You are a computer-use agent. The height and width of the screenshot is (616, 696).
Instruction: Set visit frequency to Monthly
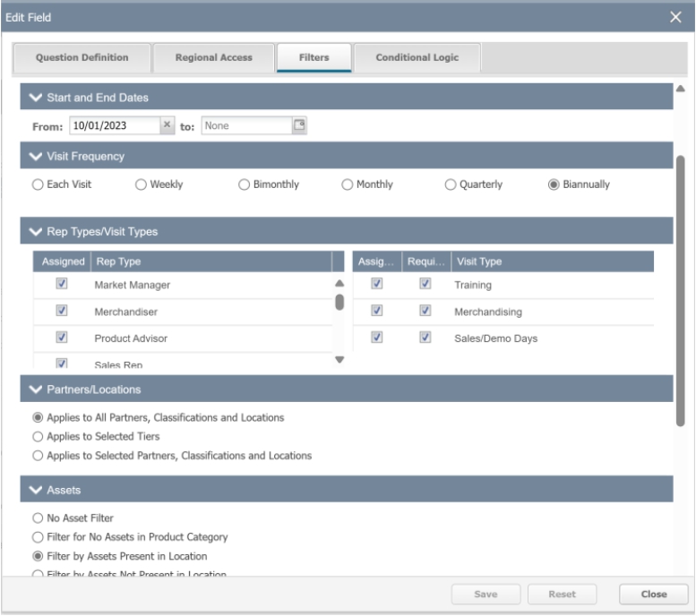[x=348, y=184]
